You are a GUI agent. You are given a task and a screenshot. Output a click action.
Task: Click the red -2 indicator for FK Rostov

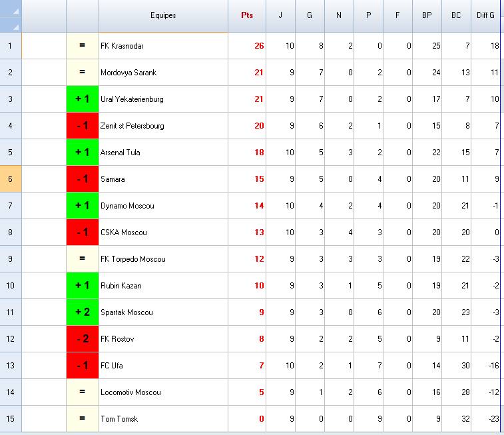83,339
